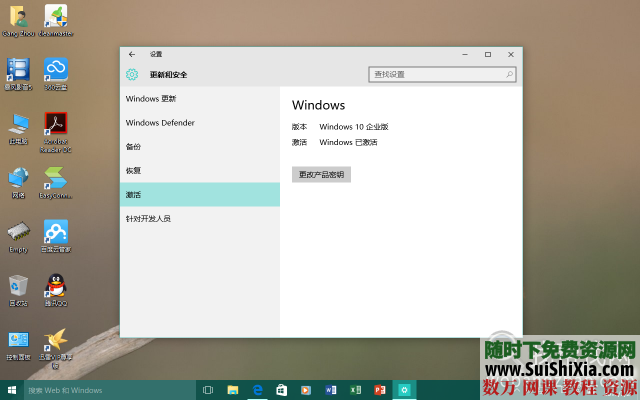Click the 更新和安全 header title
The image size is (640, 400).
(168, 75)
